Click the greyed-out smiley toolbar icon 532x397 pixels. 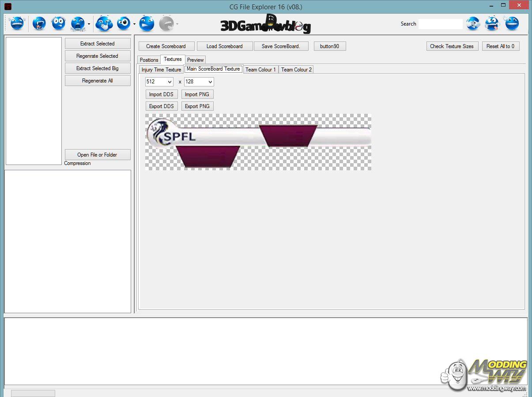pyautogui.click(x=166, y=23)
